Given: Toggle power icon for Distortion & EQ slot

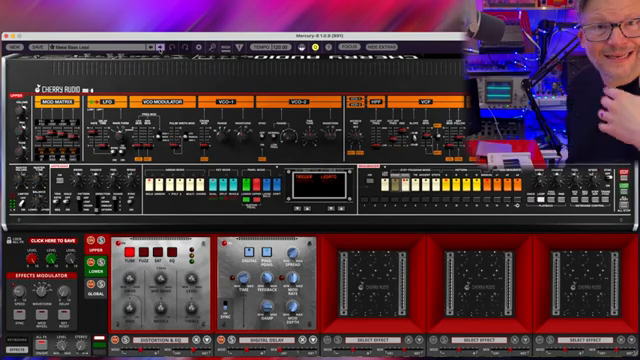Looking at the screenshot, I should click(x=115, y=340).
